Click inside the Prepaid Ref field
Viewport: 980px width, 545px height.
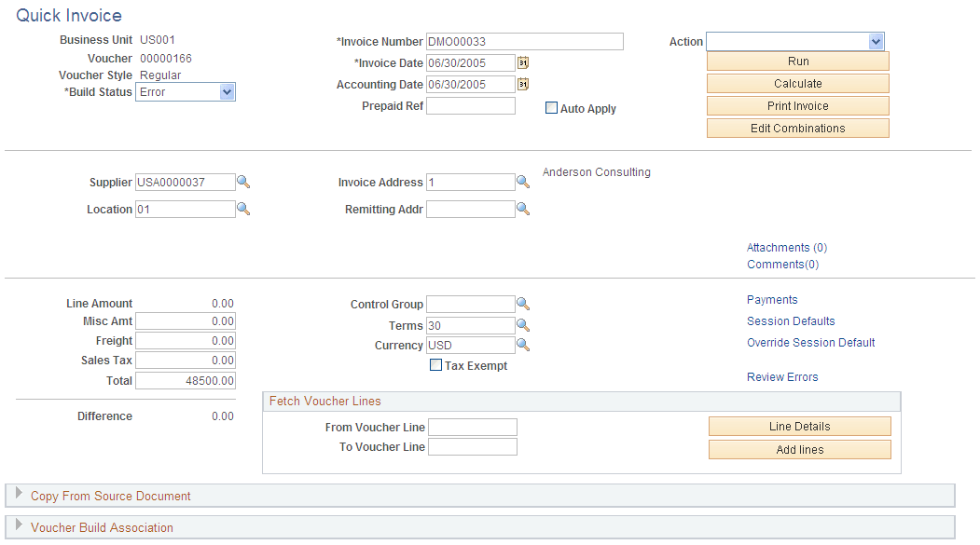[470, 104]
